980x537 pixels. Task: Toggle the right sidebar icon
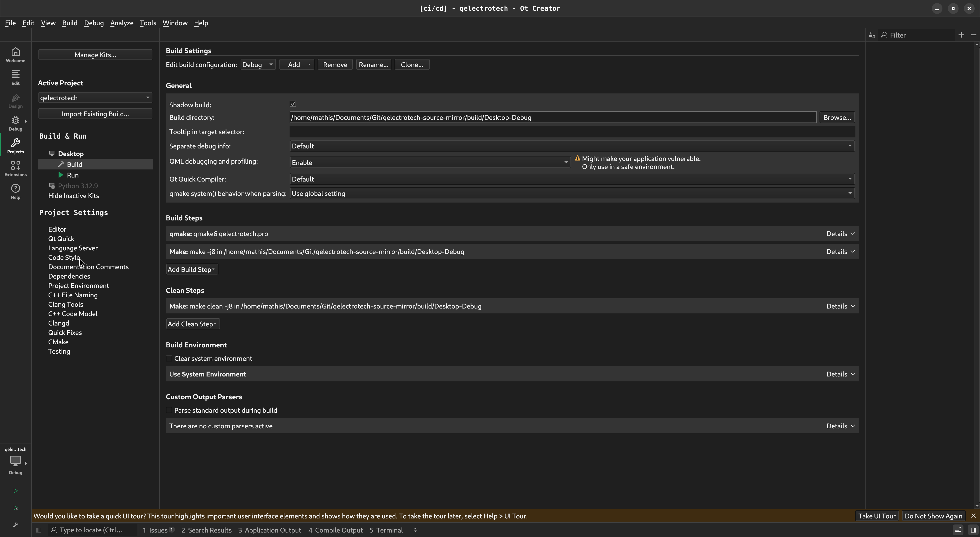(x=973, y=530)
